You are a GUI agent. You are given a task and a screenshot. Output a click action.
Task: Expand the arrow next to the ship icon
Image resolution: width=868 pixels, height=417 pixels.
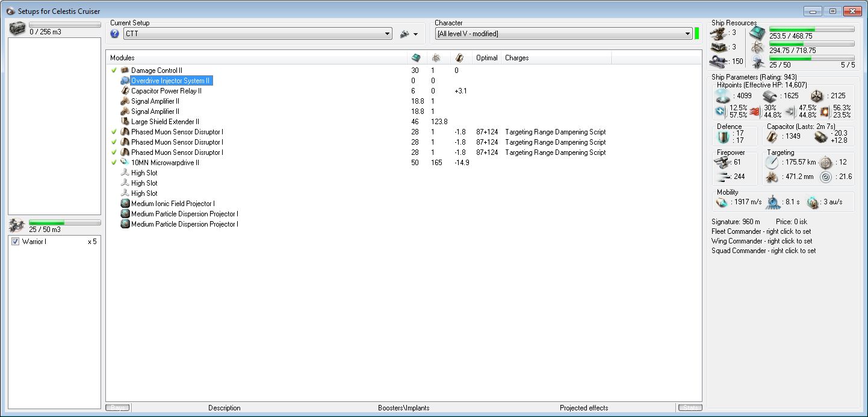click(x=415, y=34)
